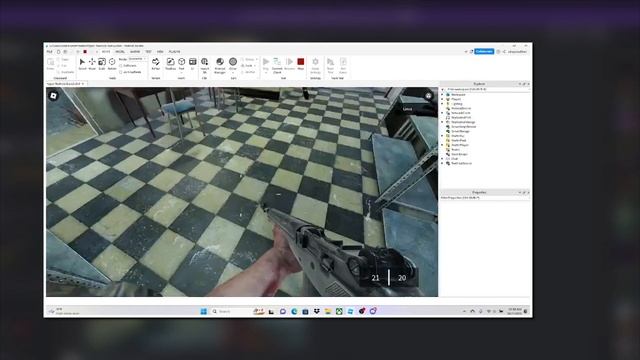Click the blue Collaborate button

[x=484, y=51]
